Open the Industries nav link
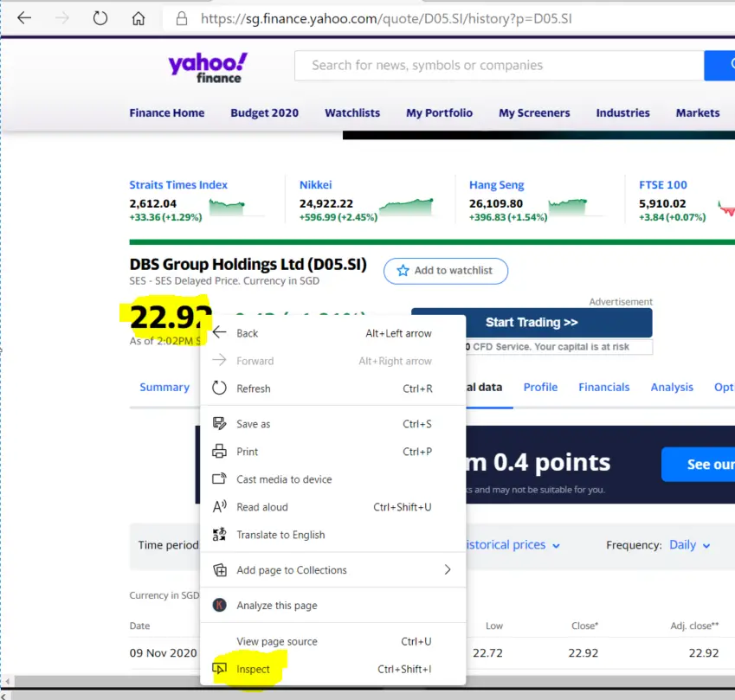The height and width of the screenshot is (700, 735). 622,113
